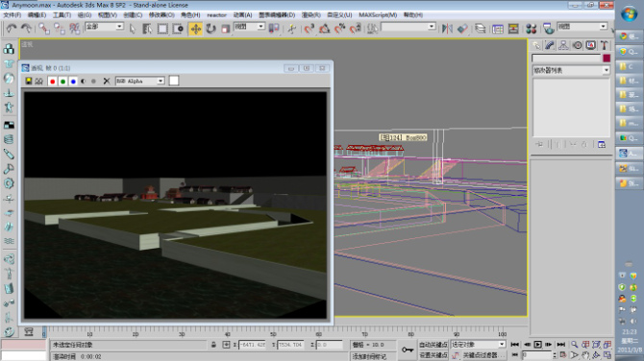The image size is (644, 361).
Task: Open the Utilities hammer panel
Action: click(604, 45)
